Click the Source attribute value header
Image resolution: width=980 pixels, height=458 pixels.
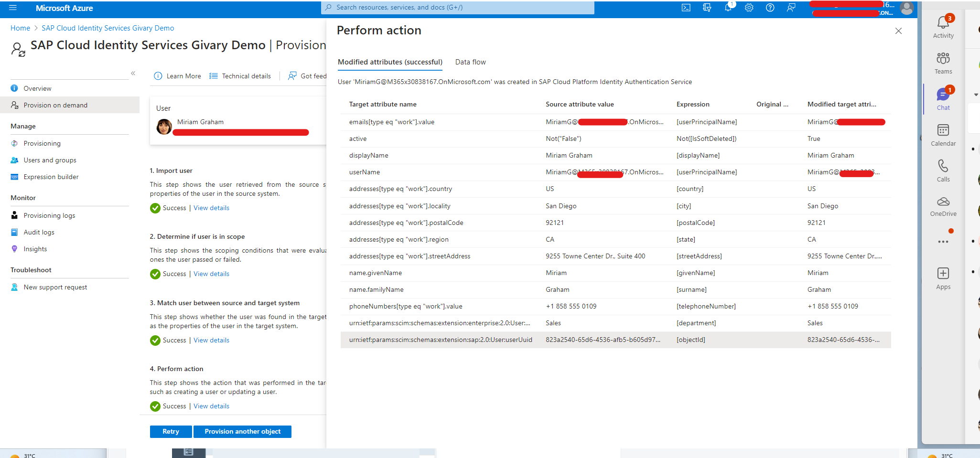[x=580, y=104]
